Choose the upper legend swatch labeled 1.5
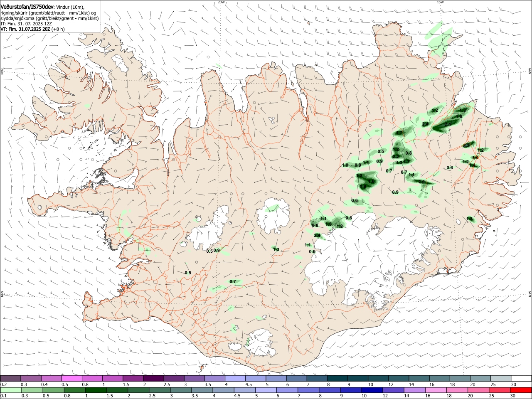The width and height of the screenshot is (532, 399). (x=133, y=378)
